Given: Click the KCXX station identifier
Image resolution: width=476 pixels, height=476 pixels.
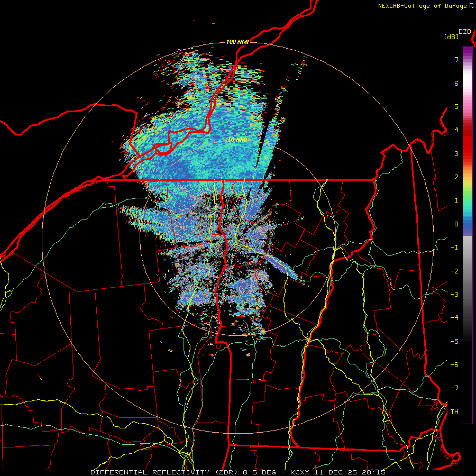Looking at the screenshot, I should tap(300, 472).
